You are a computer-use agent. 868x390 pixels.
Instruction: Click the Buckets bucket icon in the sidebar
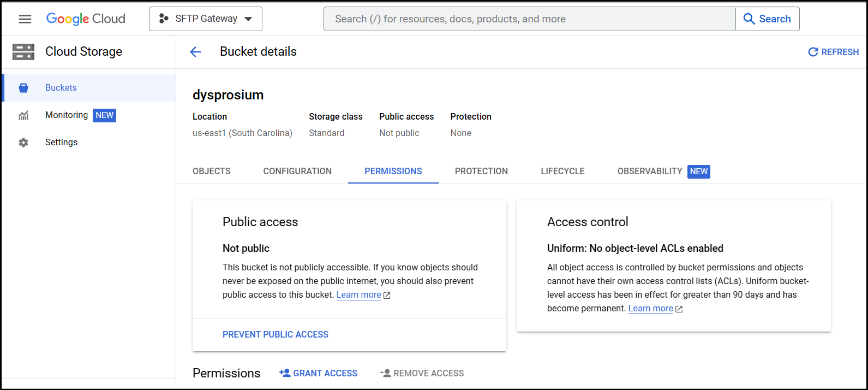click(23, 88)
